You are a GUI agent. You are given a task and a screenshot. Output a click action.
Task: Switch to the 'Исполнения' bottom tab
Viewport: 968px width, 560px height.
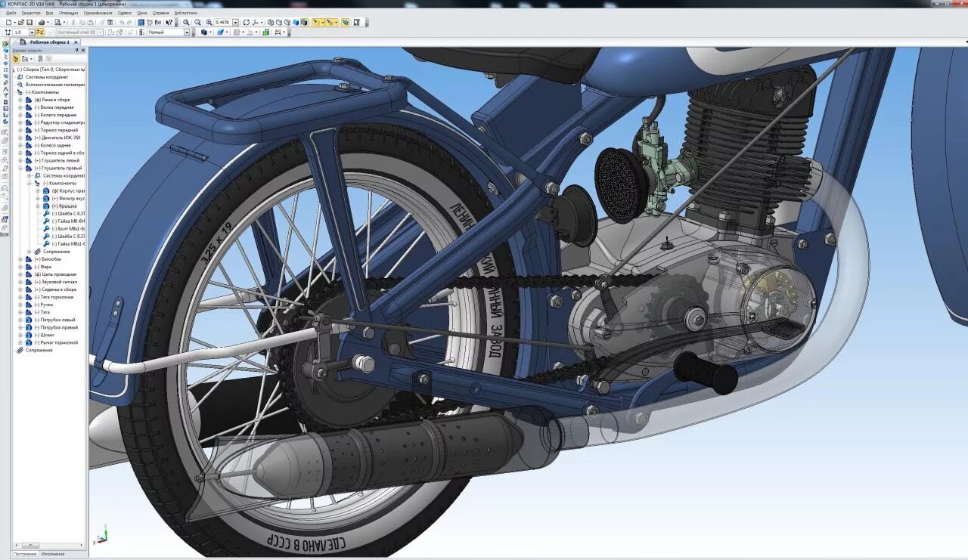[x=53, y=554]
